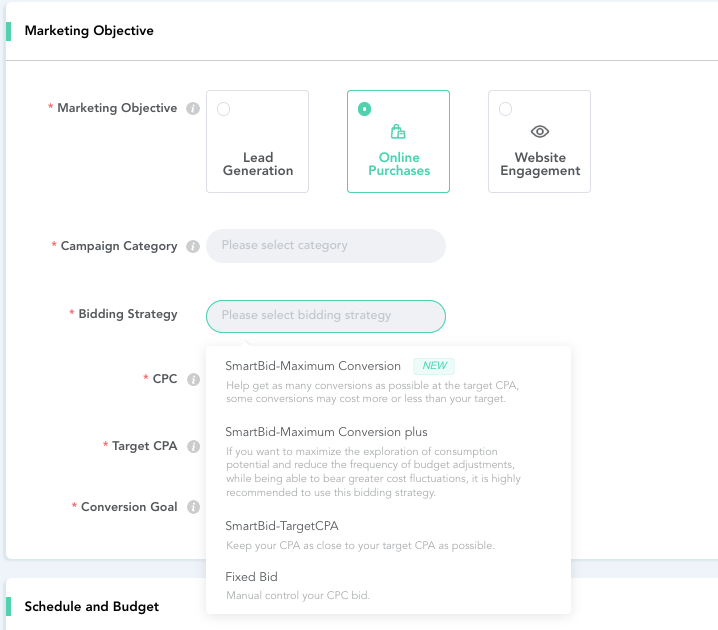Click the eye icon in Website Engagement
The image size is (718, 630).
(x=540, y=132)
